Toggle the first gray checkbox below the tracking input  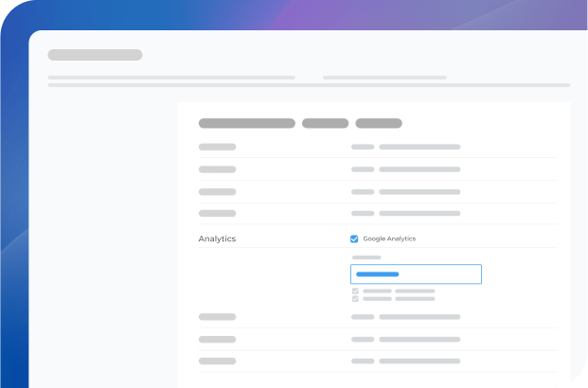[355, 291]
